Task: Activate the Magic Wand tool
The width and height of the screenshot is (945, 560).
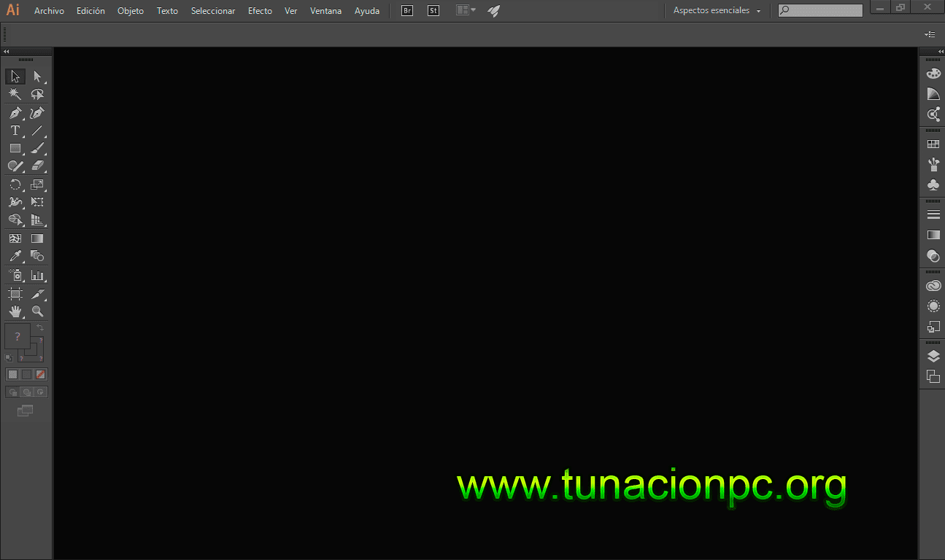Action: 15,94
